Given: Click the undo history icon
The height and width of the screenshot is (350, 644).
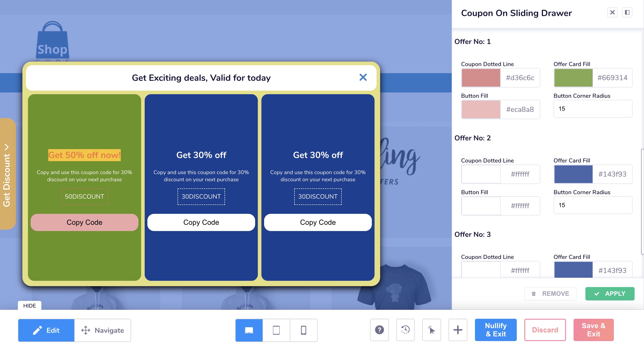Looking at the screenshot, I should tap(405, 330).
